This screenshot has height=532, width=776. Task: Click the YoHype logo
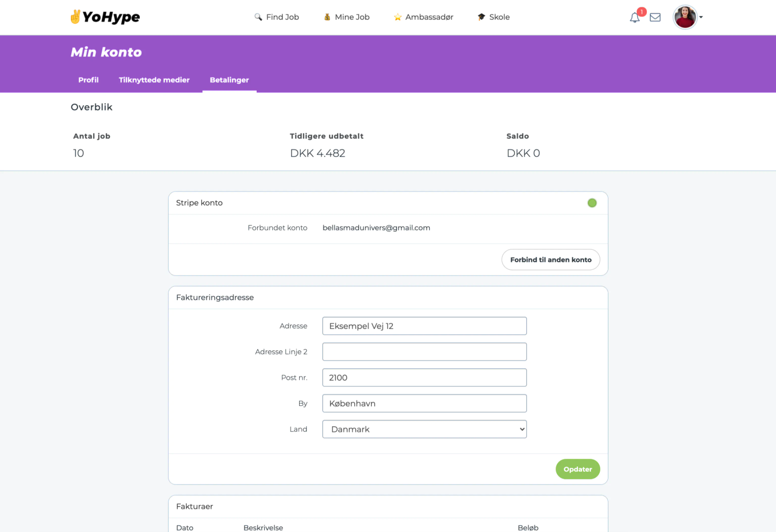pyautogui.click(x=105, y=17)
